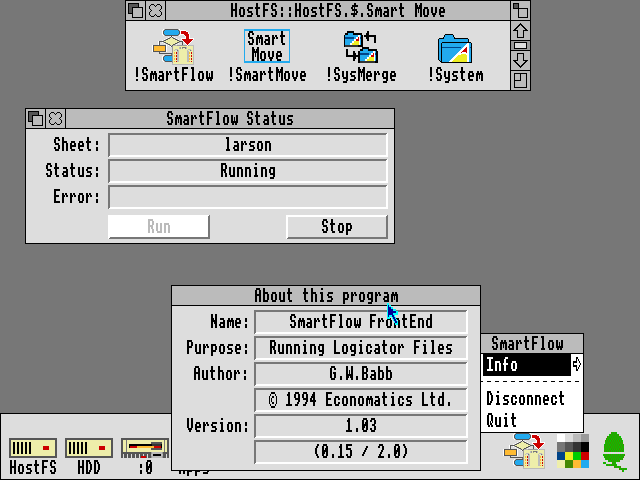Click the greyed-out Run button
The height and width of the screenshot is (480, 640).
click(159, 227)
